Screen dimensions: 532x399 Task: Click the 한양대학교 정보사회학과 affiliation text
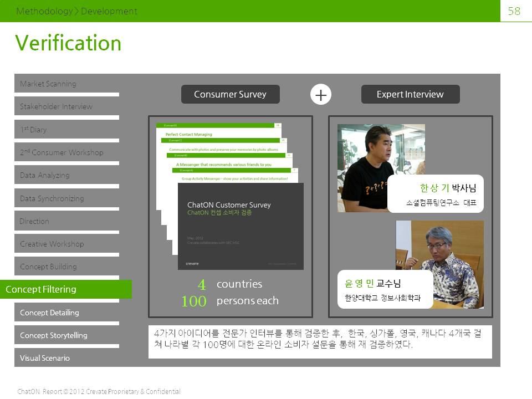pyautogui.click(x=383, y=298)
